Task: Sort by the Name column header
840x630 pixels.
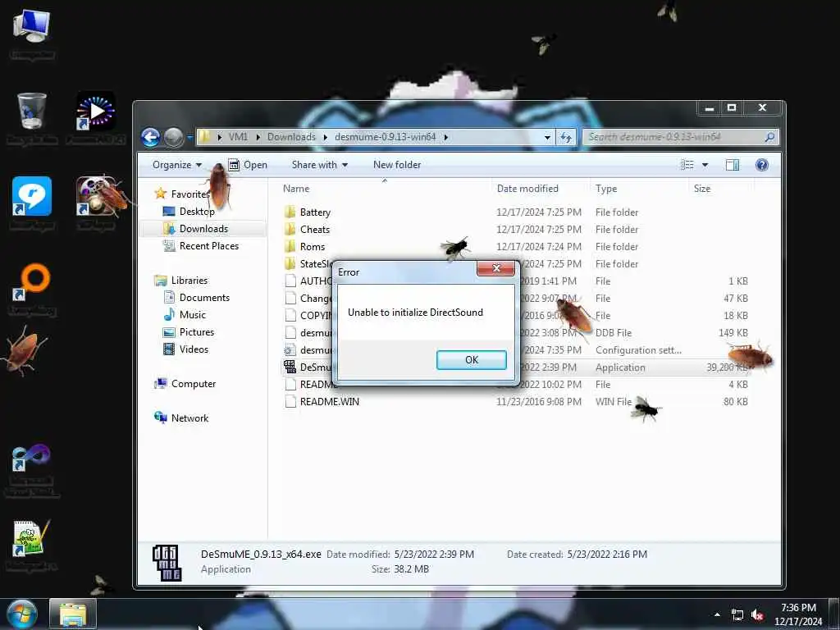Action: tap(296, 189)
